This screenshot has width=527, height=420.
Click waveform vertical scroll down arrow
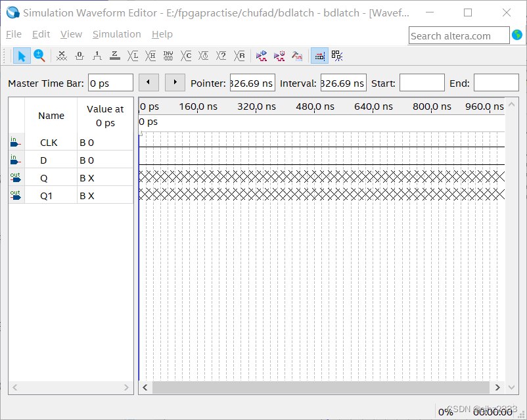(511, 387)
